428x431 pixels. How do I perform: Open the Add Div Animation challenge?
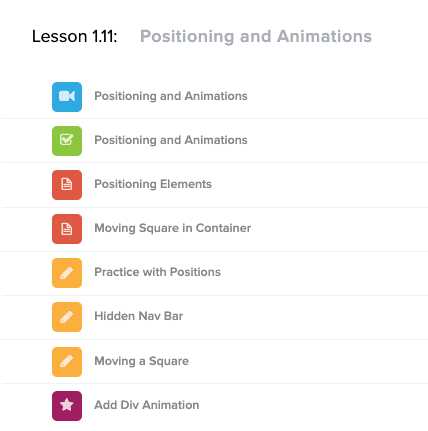(147, 405)
